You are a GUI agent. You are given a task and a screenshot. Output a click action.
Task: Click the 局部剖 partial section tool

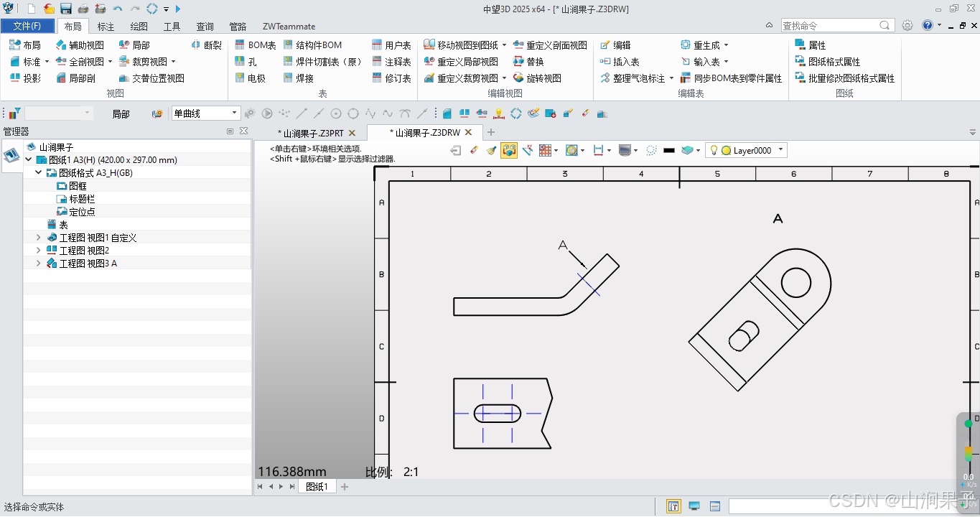tap(75, 78)
